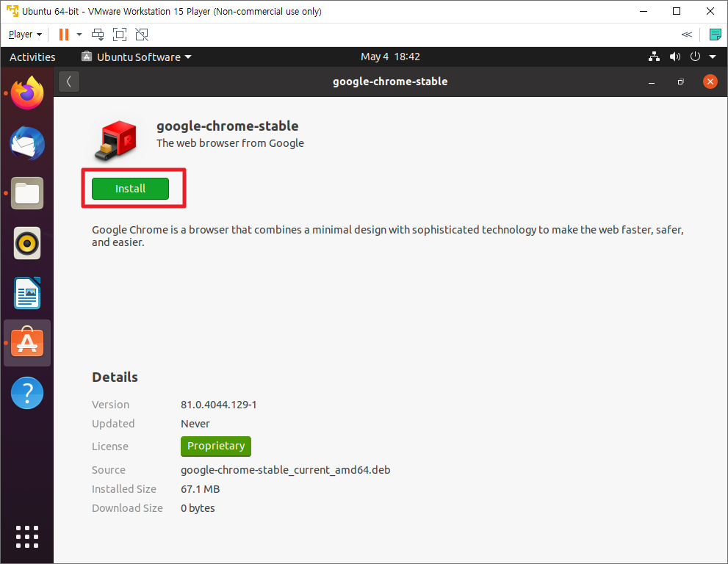Click the Google Chrome description paragraph
The width and height of the screenshot is (728, 564).
[388, 236]
